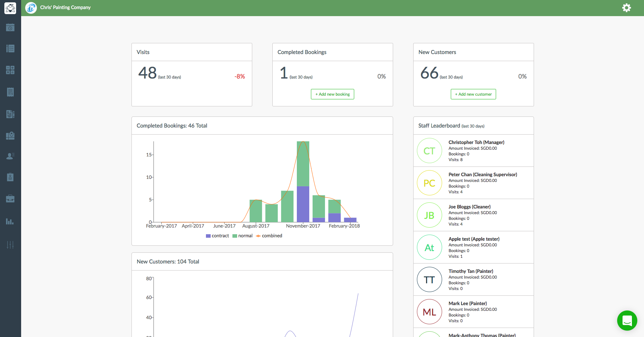Toggle the normal series in chart legend
Viewport: 644px width, 337px height.
pos(243,236)
